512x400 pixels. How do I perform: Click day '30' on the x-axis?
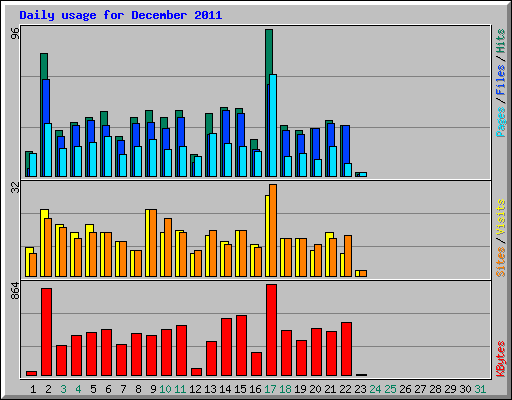465,389
